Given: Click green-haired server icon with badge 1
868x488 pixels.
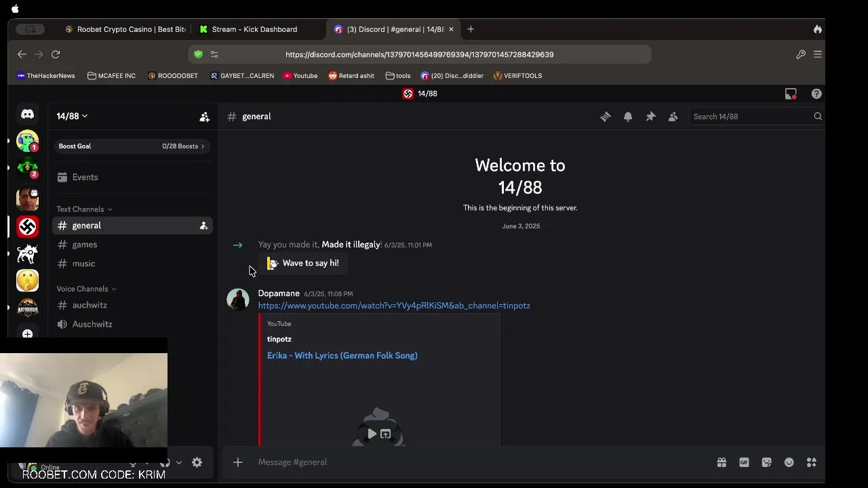Looking at the screenshot, I should 27,141.
